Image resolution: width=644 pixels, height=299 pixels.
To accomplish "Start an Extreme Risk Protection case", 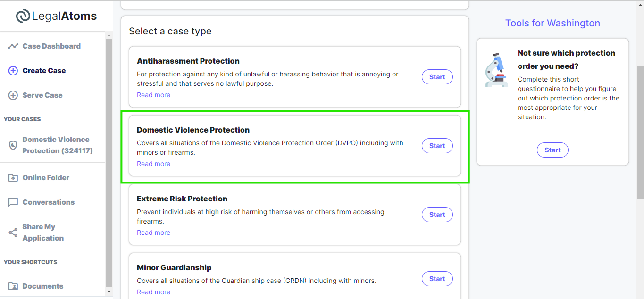I will [x=437, y=215].
